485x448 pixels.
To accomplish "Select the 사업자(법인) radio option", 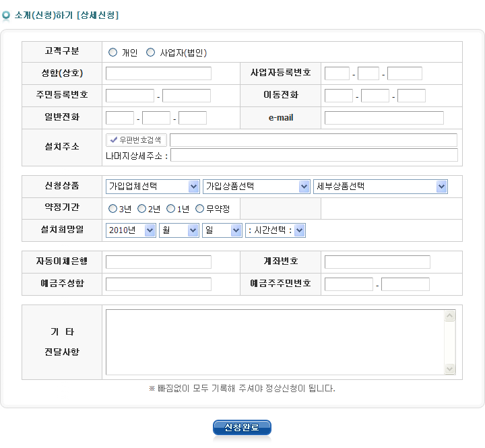I will tap(150, 52).
